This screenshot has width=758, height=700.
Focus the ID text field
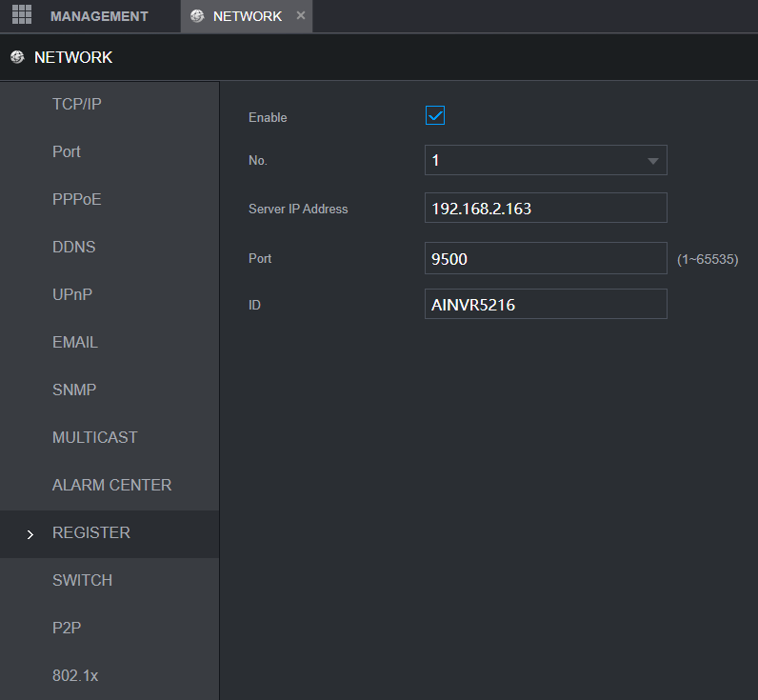(546, 305)
